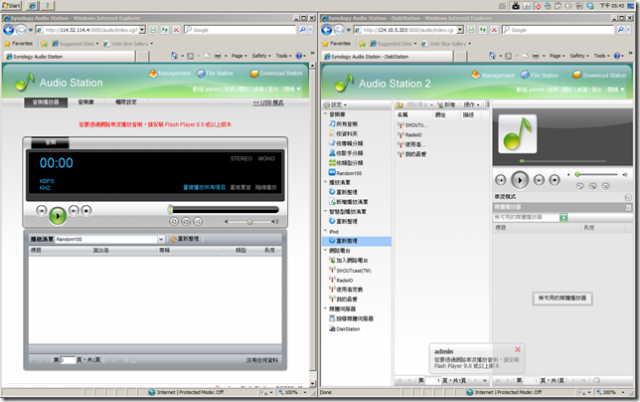The height and width of the screenshot is (402, 640).
Task: Click next track in Audio Station 2 player
Action: pyautogui.click(x=539, y=180)
